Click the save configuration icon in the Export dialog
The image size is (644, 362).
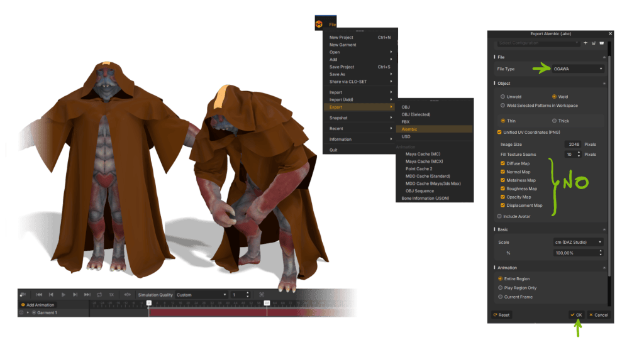tap(594, 43)
